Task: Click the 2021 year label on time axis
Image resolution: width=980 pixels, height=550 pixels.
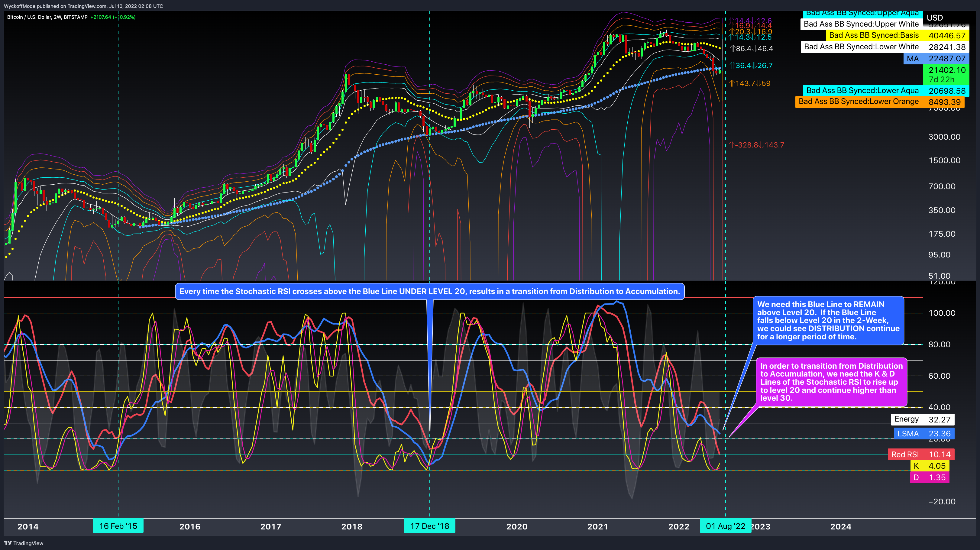Action: (x=598, y=526)
